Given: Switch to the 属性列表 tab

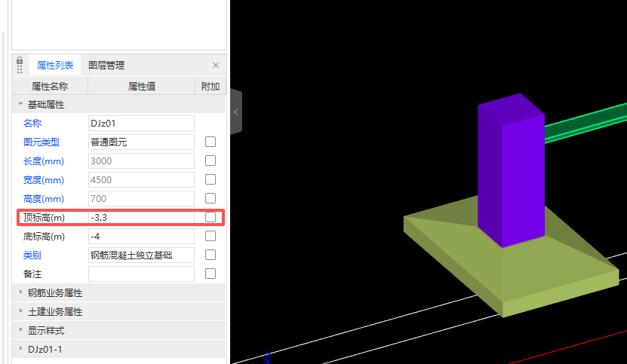Looking at the screenshot, I should (x=55, y=65).
